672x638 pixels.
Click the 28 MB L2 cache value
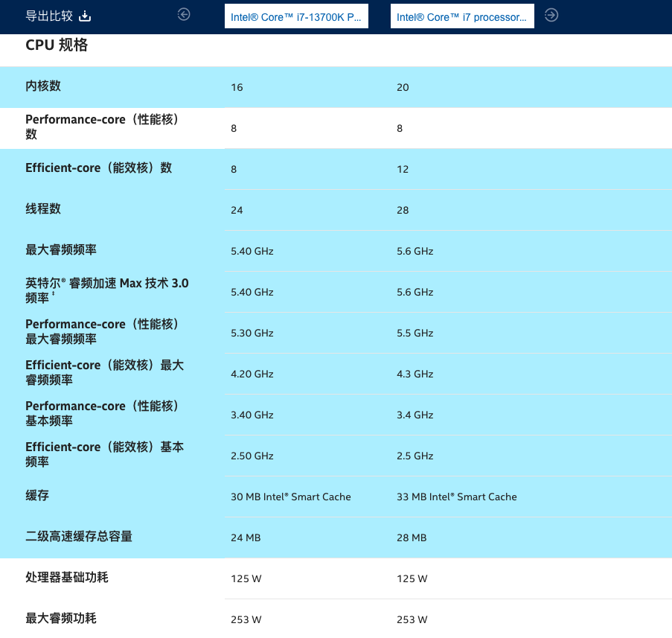click(x=412, y=537)
